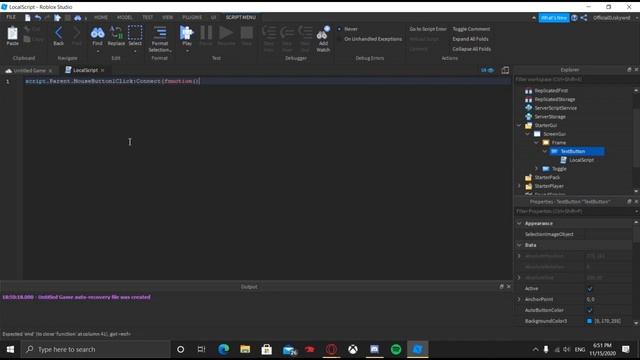
Task: Expand the Toggle tree node
Action: (x=536, y=169)
